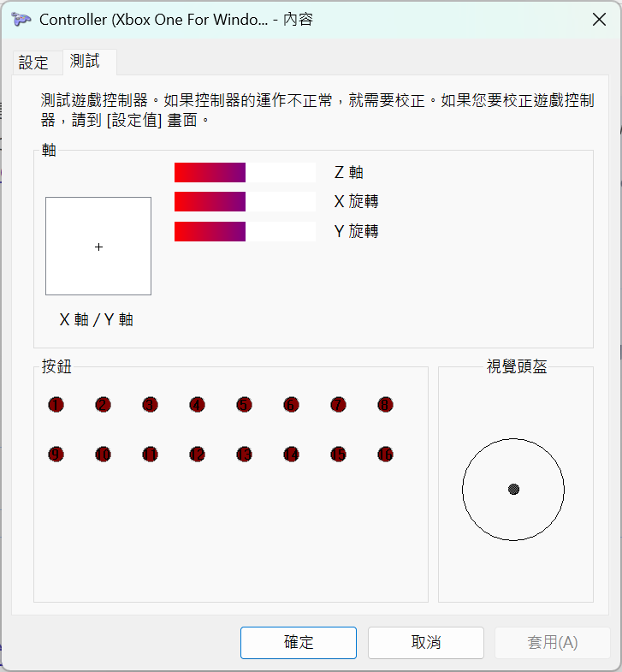Click the 套用(A) apply button
Viewport: 622px width, 672px height.
pyautogui.click(x=552, y=642)
